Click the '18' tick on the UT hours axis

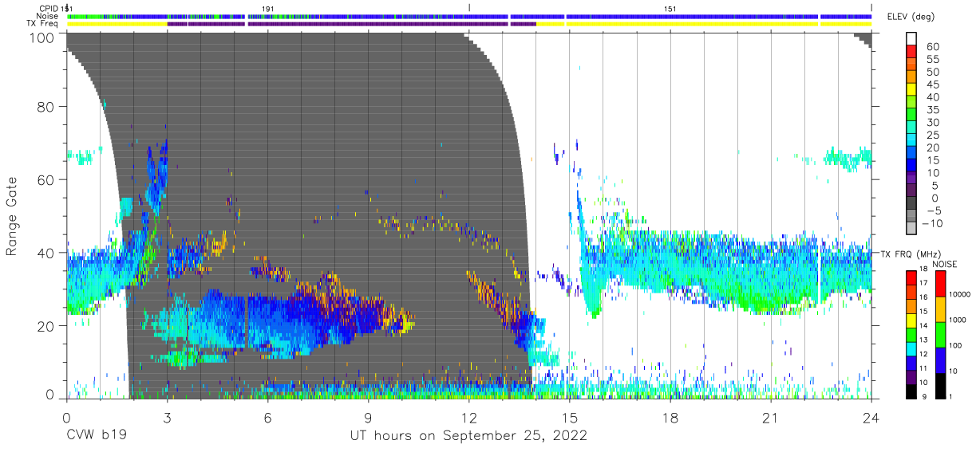(x=670, y=417)
